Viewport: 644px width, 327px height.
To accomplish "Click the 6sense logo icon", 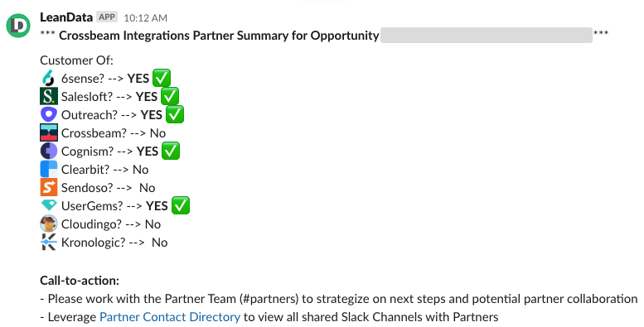I will point(48,78).
